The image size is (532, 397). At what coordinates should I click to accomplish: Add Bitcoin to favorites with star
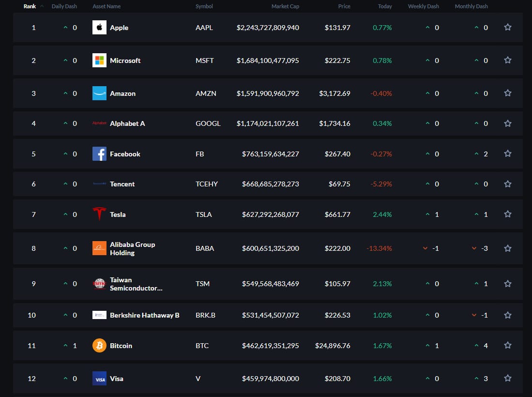[x=508, y=345]
